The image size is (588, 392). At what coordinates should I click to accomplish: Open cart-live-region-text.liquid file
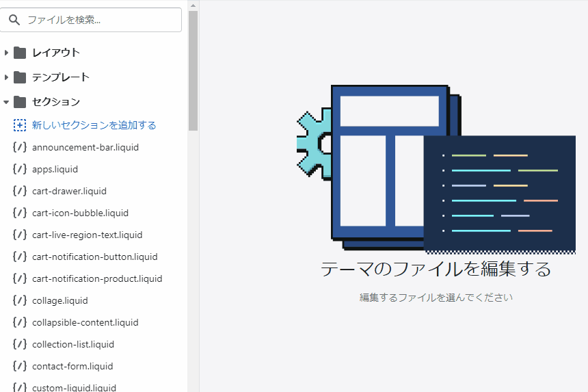(x=88, y=235)
